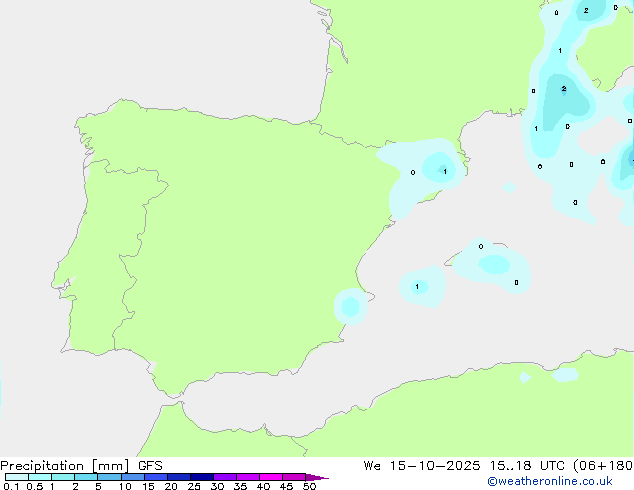The image size is (634, 490).
Task: Click the "10" legend scale label
Action: pos(125,486)
